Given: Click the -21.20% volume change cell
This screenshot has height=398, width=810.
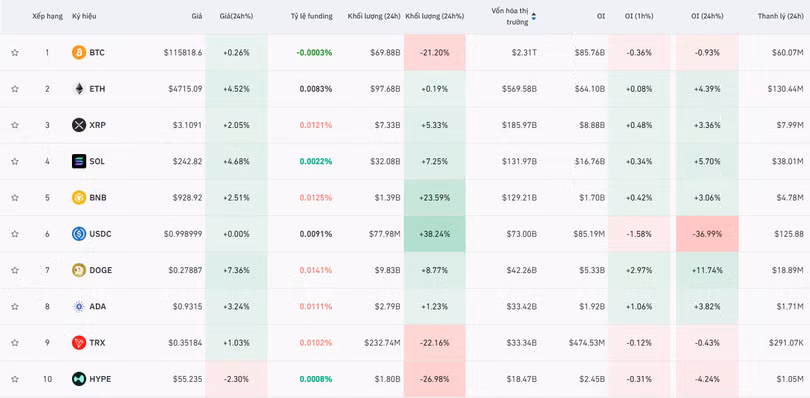Looking at the screenshot, I should point(434,53).
